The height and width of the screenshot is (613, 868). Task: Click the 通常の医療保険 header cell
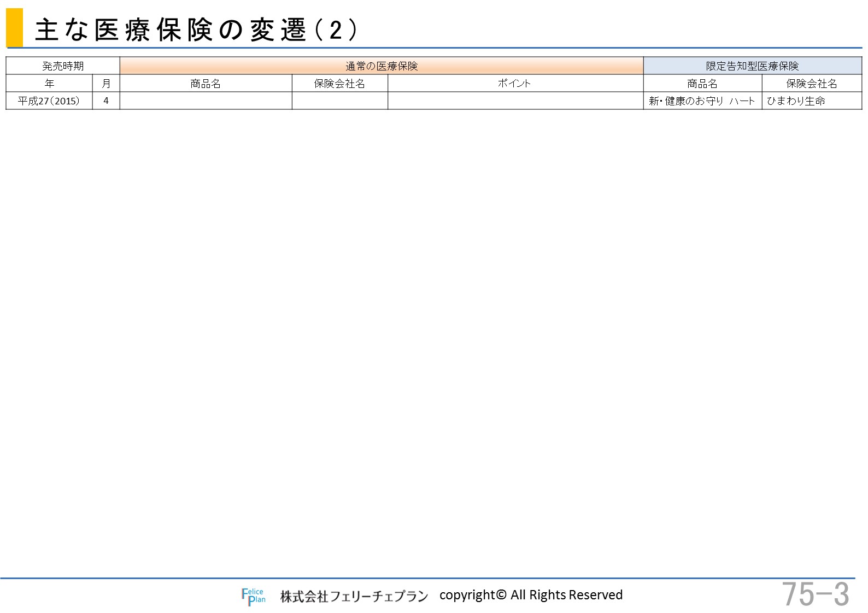click(382, 66)
